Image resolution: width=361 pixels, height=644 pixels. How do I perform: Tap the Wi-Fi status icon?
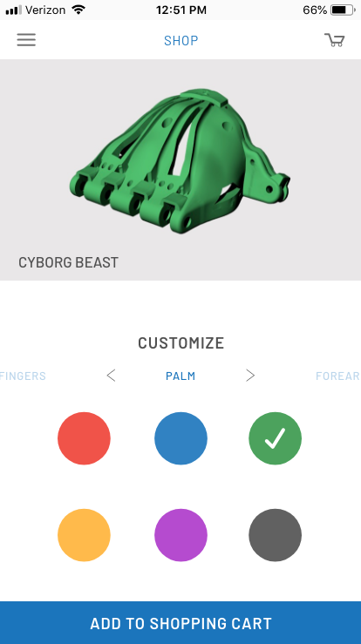pos(78,10)
